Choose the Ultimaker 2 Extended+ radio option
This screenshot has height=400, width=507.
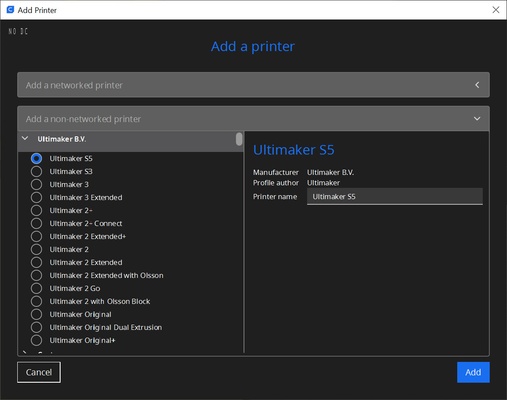tap(36, 236)
